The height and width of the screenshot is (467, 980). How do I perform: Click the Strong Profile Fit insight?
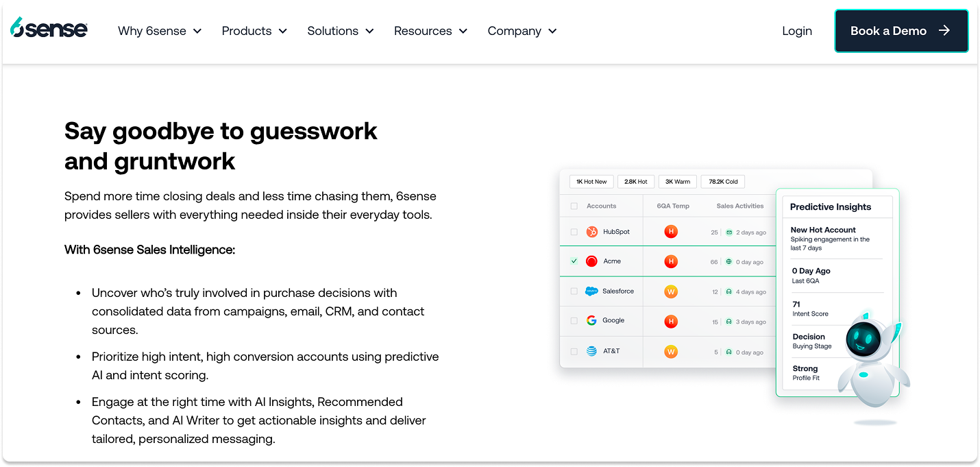(806, 373)
